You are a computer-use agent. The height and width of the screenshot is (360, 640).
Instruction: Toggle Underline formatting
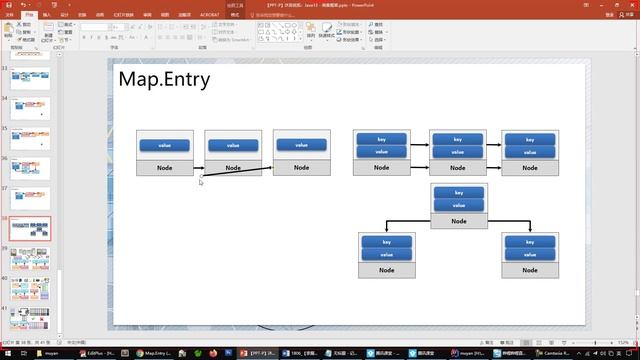click(x=98, y=38)
